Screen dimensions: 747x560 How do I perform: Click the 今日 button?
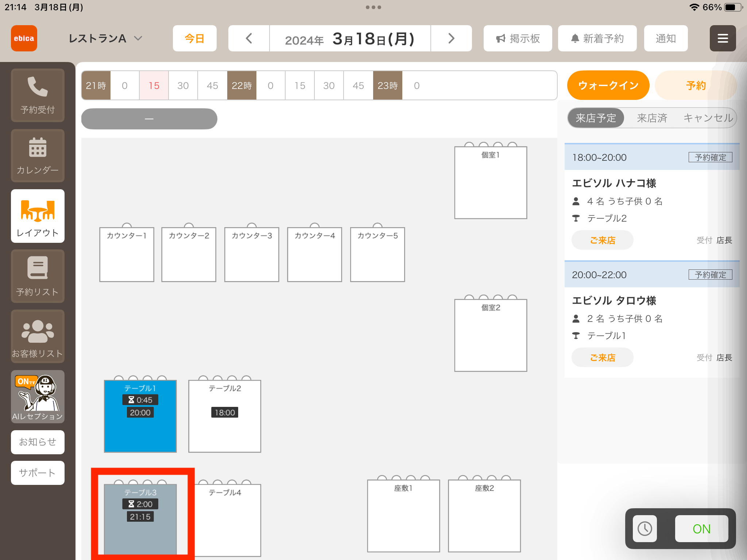click(x=195, y=38)
